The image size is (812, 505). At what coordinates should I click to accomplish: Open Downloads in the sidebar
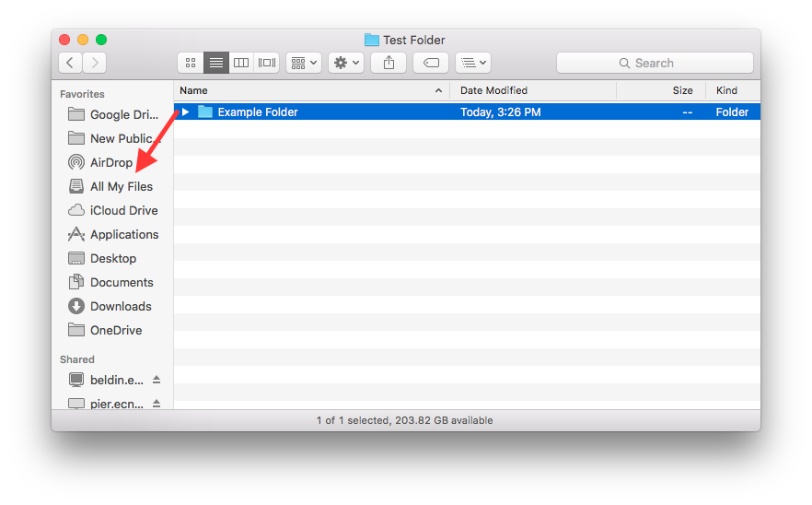[120, 306]
